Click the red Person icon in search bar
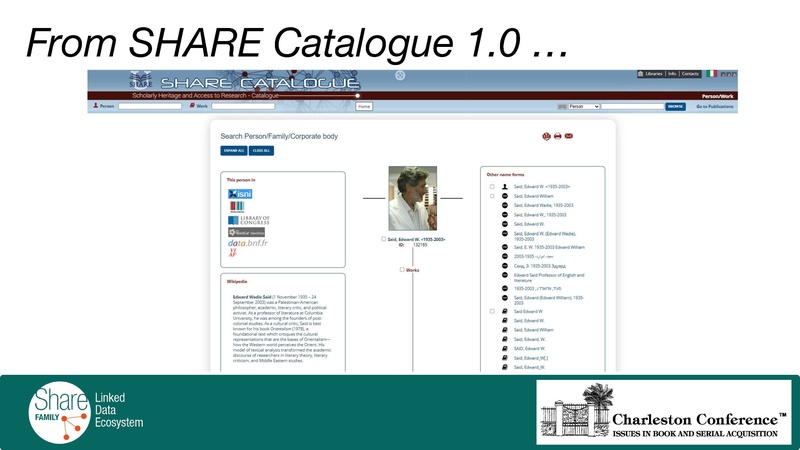This screenshot has width=800, height=450. click(x=95, y=106)
